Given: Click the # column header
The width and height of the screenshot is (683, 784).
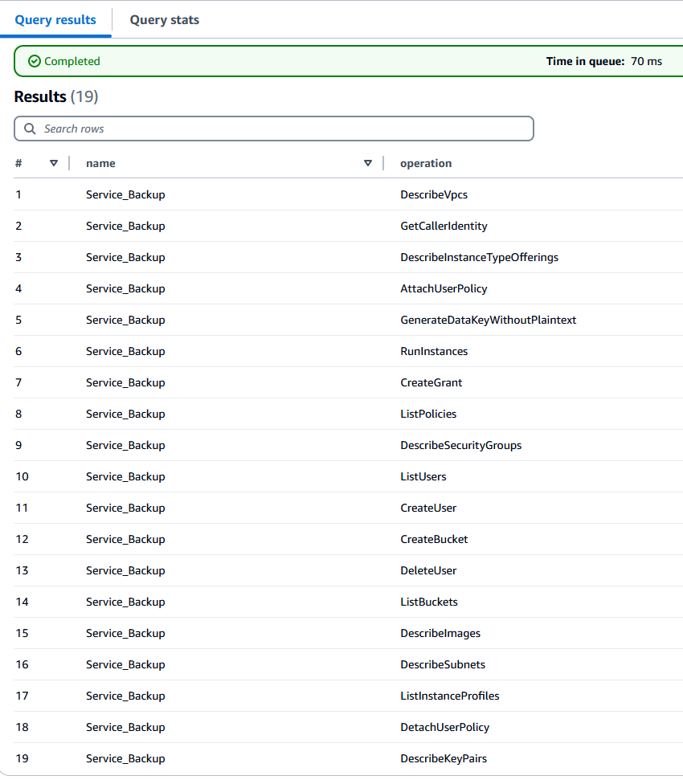Looking at the screenshot, I should [18, 163].
